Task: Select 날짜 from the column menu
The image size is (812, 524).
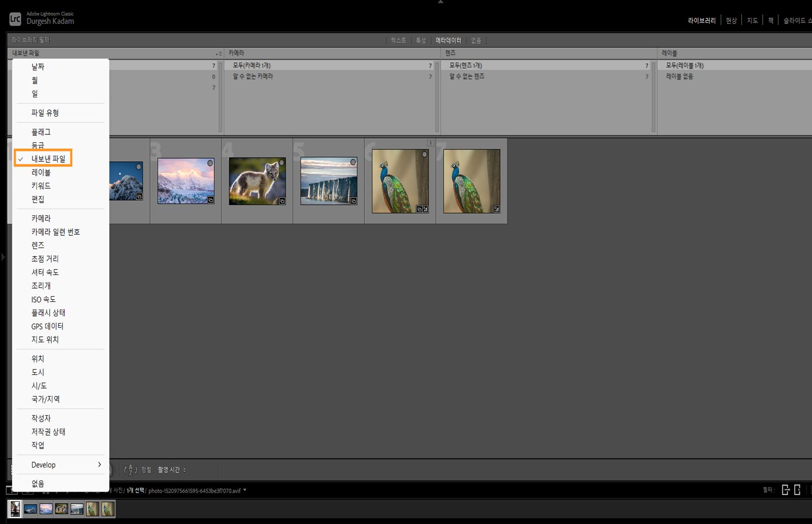Action: (60, 66)
